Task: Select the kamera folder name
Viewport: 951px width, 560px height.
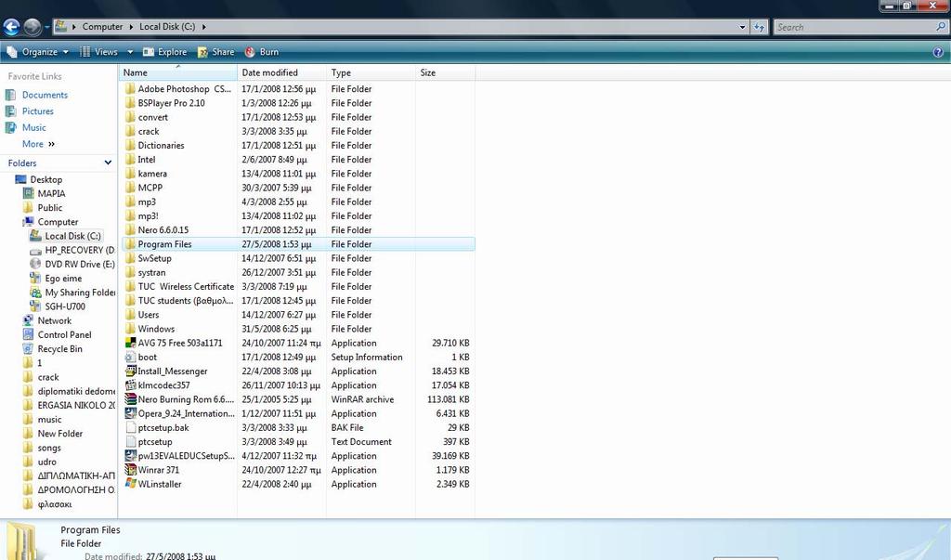Action: pyautogui.click(x=152, y=174)
